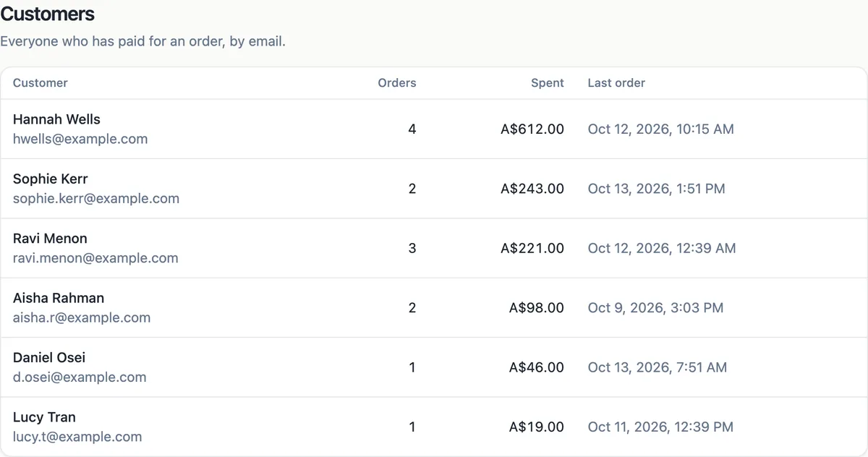The height and width of the screenshot is (457, 868).
Task: Click the date Oct 13, 2026, 1:51 PM
Action: [x=656, y=189]
